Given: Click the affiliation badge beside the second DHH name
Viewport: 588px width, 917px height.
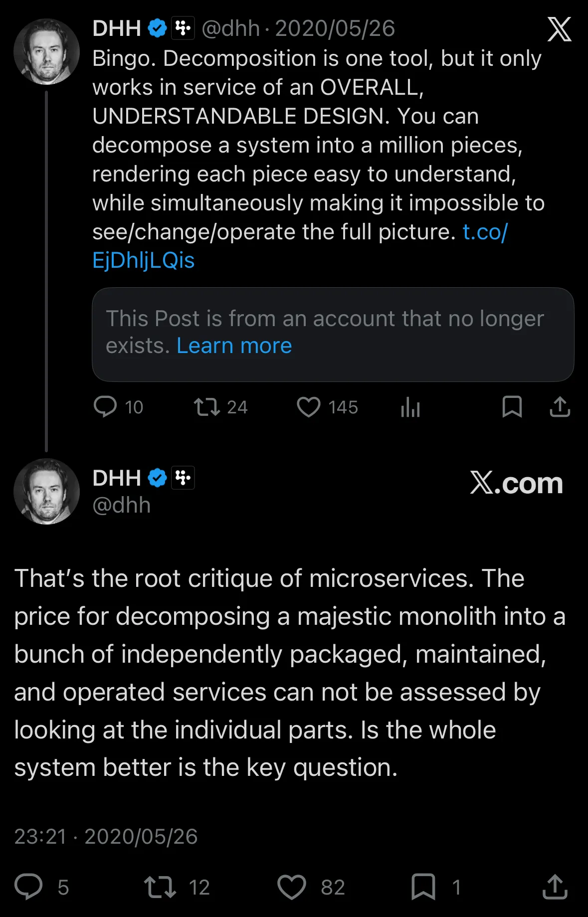Looking at the screenshot, I should click(x=183, y=478).
